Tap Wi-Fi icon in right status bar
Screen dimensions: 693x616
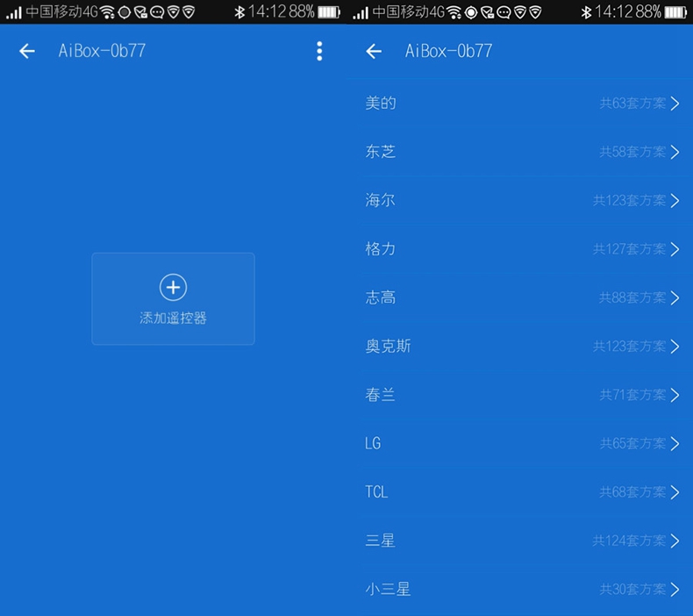click(454, 12)
